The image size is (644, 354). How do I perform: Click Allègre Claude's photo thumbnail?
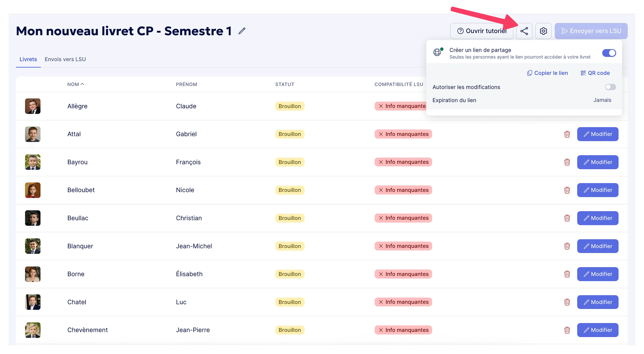(x=33, y=106)
